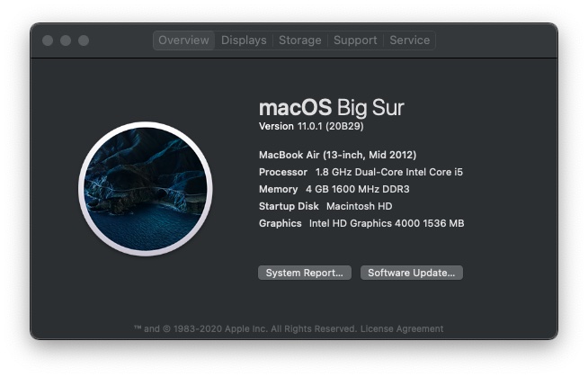The width and height of the screenshot is (588, 377).
Task: Click the Memory label
Action: 278,189
